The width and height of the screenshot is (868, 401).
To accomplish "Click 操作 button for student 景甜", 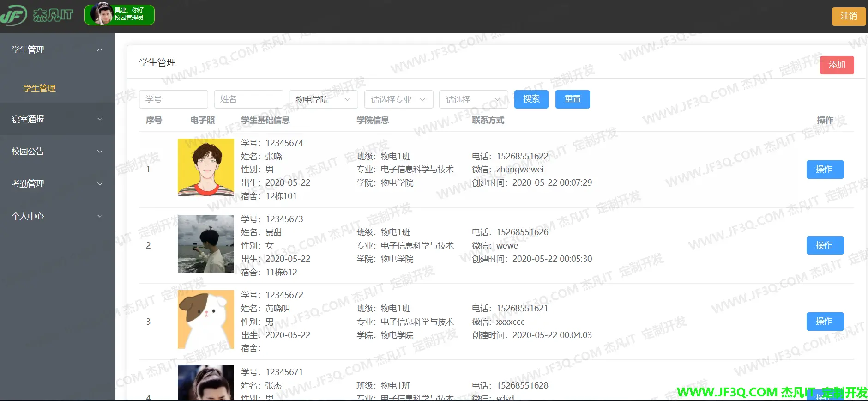I will [825, 245].
